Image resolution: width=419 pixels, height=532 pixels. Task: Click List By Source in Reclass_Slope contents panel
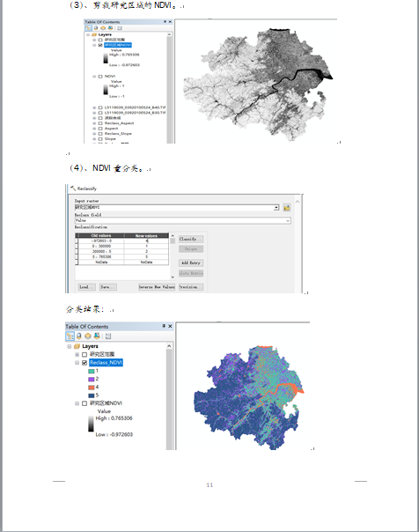click(96, 28)
